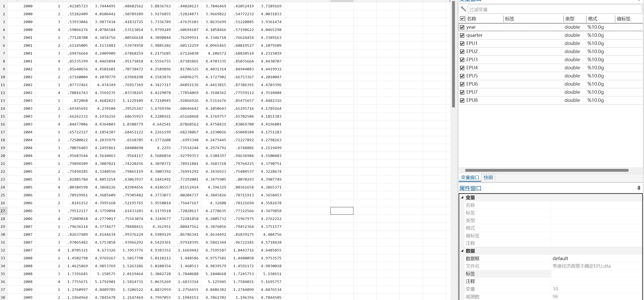Screen dimensions: 644x300
Task: Expand the 注释 property row under 数据
Action: click(462, 281)
